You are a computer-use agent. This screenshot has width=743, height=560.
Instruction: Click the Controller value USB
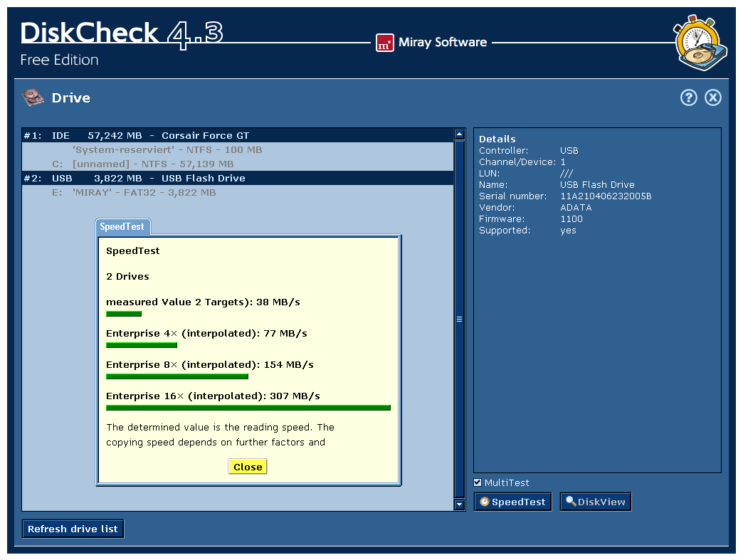pyautogui.click(x=569, y=151)
